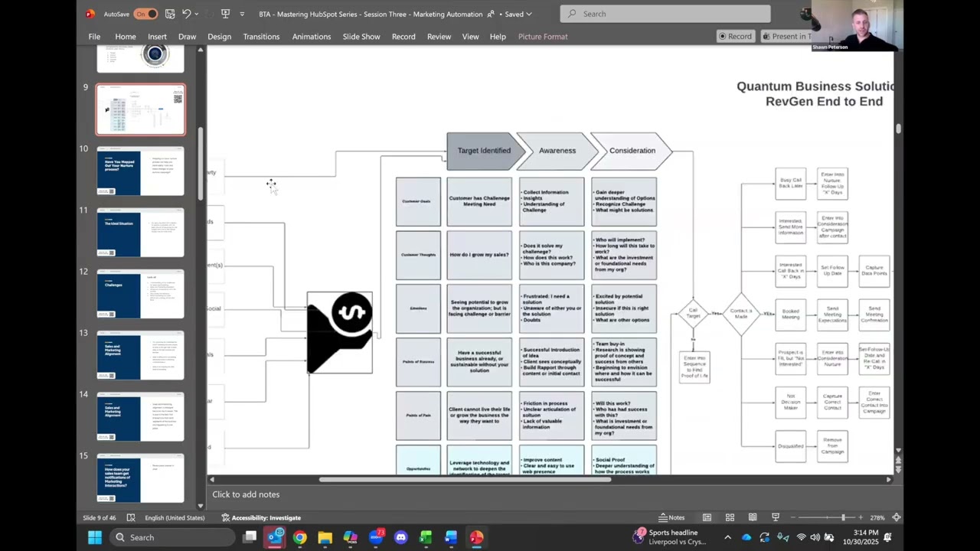This screenshot has width=980, height=551.
Task: Click Fit slide to window icon
Action: pyautogui.click(x=896, y=517)
